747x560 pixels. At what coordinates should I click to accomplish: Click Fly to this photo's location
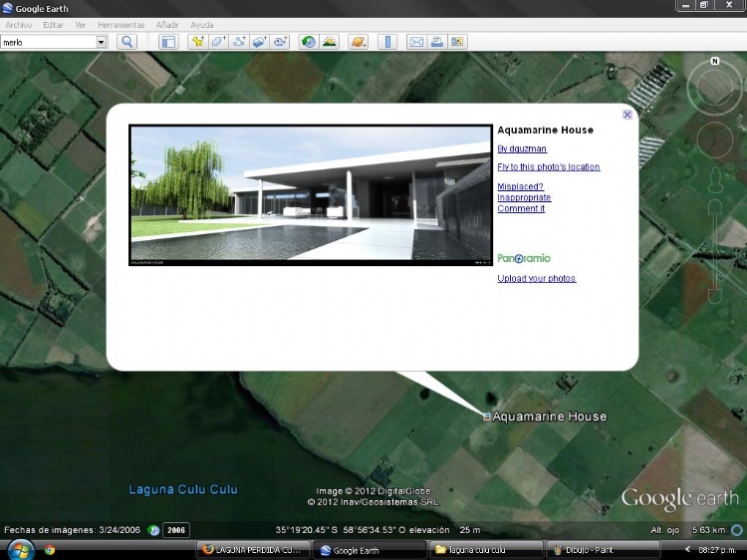tap(549, 166)
